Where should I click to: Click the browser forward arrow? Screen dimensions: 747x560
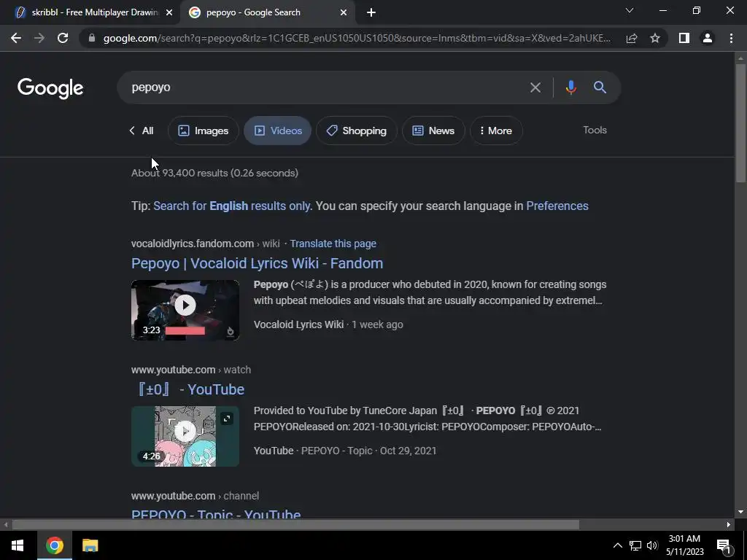tap(39, 38)
